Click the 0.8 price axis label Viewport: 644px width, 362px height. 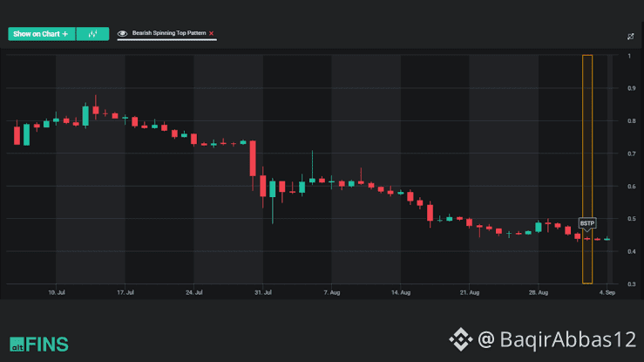coord(631,120)
